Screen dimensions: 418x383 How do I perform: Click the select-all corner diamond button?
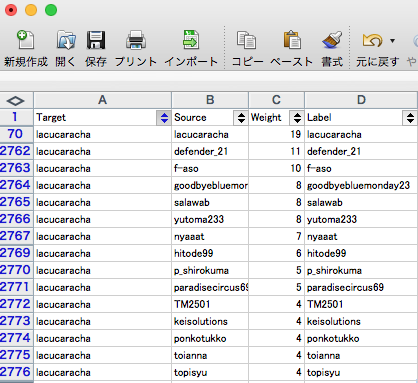[16, 101]
